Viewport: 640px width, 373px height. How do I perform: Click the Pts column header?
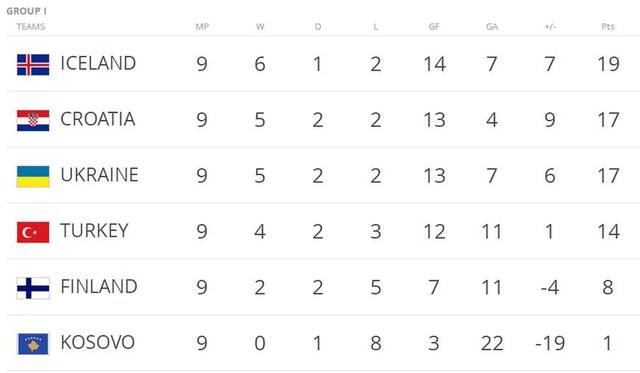click(608, 27)
